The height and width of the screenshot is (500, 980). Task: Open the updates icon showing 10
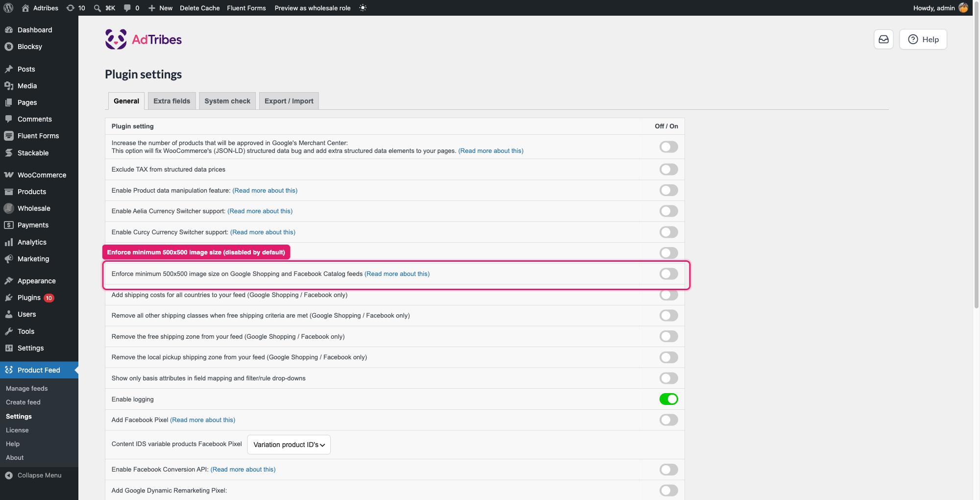pyautogui.click(x=75, y=8)
